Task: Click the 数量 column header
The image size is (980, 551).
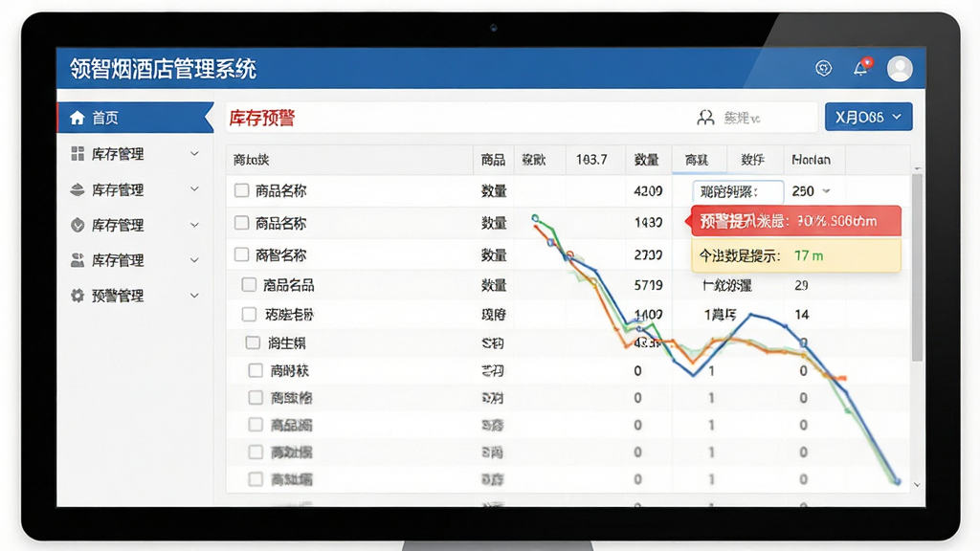Action: 646,160
